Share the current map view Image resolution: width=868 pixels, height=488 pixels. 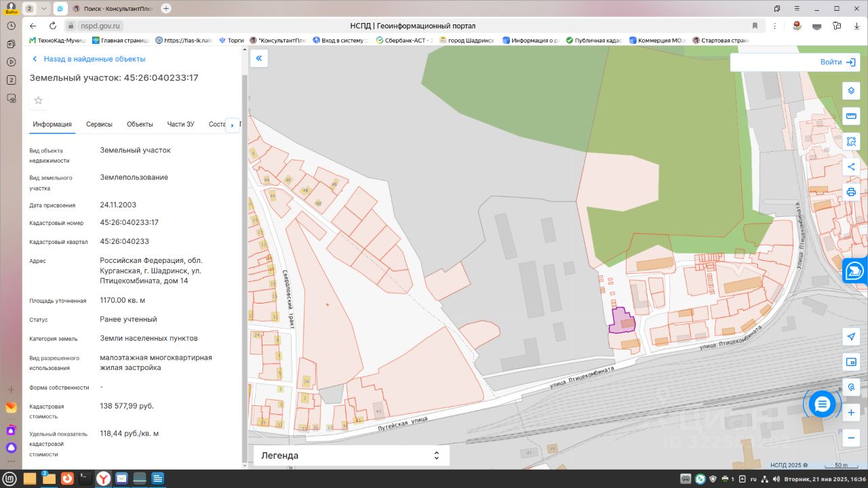coord(851,167)
